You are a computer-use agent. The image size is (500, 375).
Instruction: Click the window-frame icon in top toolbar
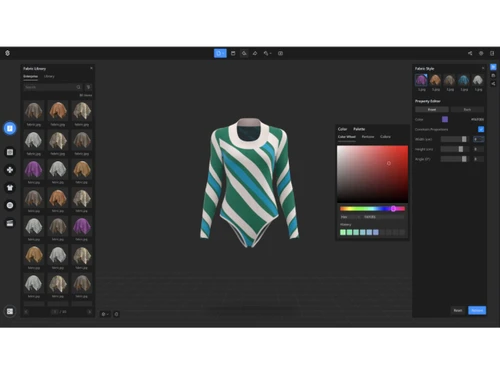pyautogui.click(x=233, y=53)
